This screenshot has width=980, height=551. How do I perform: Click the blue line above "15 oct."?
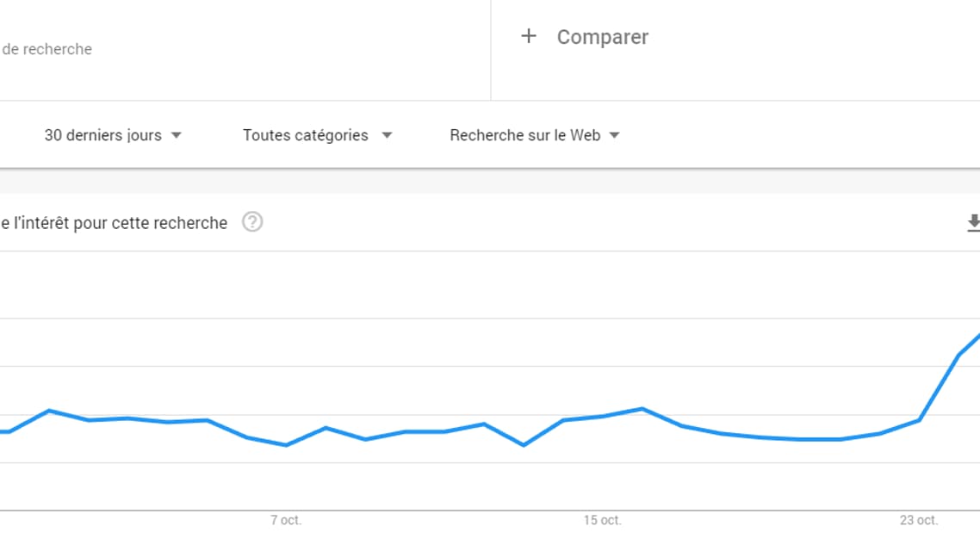(602, 416)
